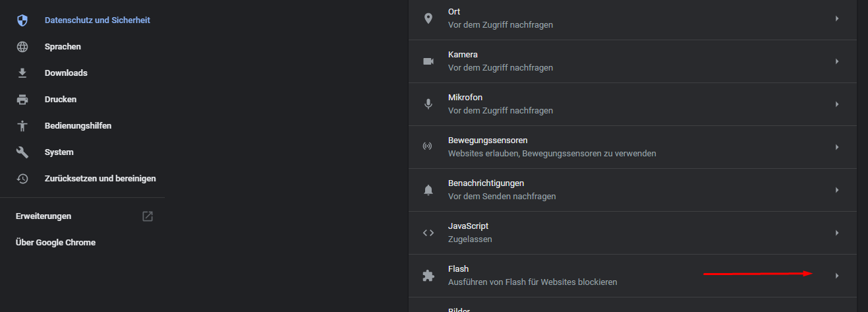Open the Erweiterungen link

[43, 216]
